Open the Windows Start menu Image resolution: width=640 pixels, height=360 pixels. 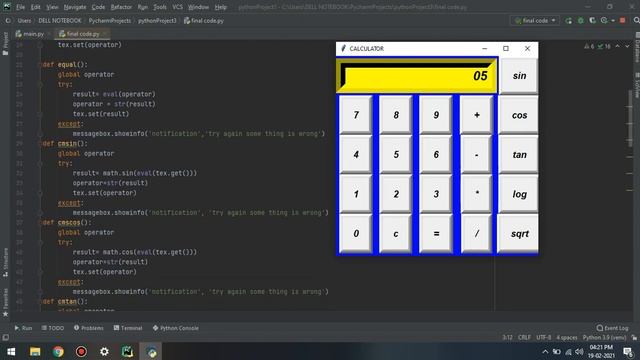point(11,351)
